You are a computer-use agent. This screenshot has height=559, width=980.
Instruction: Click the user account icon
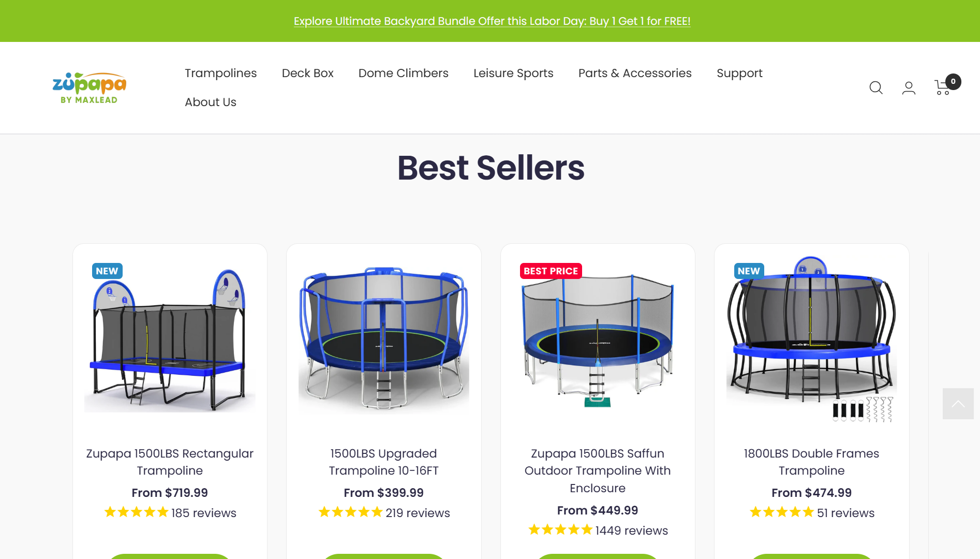[909, 88]
